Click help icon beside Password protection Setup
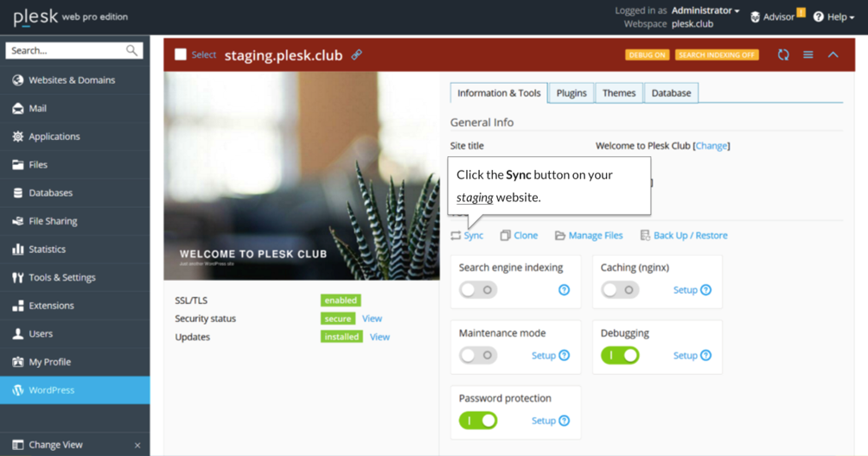The width and height of the screenshot is (868, 456). coord(564,421)
